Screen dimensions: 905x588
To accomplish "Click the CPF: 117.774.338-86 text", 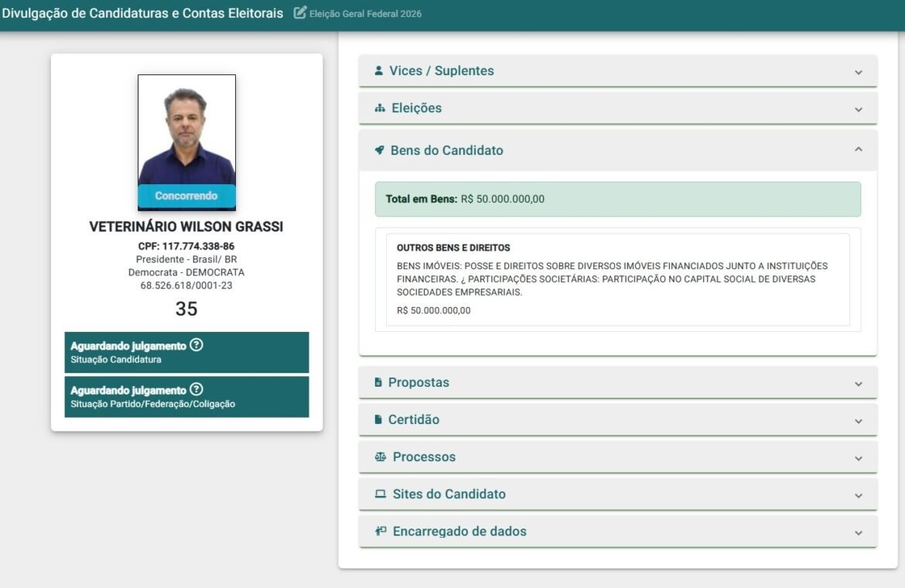I will point(186,246).
